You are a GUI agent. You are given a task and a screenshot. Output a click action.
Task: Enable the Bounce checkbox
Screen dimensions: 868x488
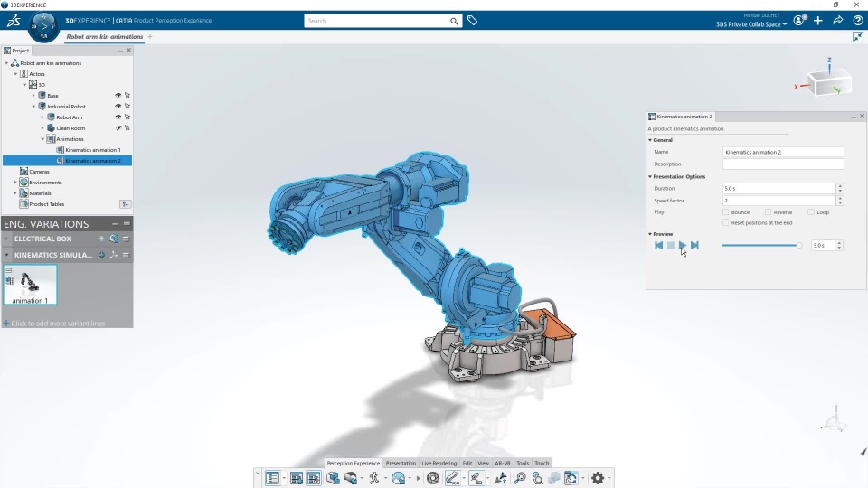click(726, 212)
